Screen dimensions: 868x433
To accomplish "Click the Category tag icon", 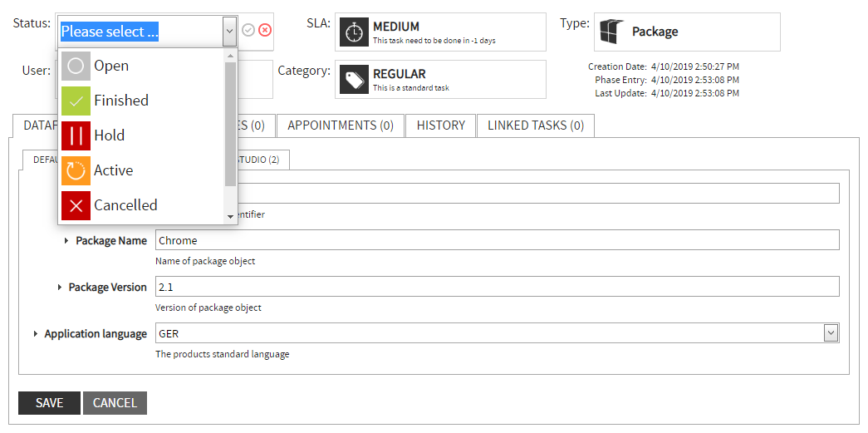I will 355,80.
